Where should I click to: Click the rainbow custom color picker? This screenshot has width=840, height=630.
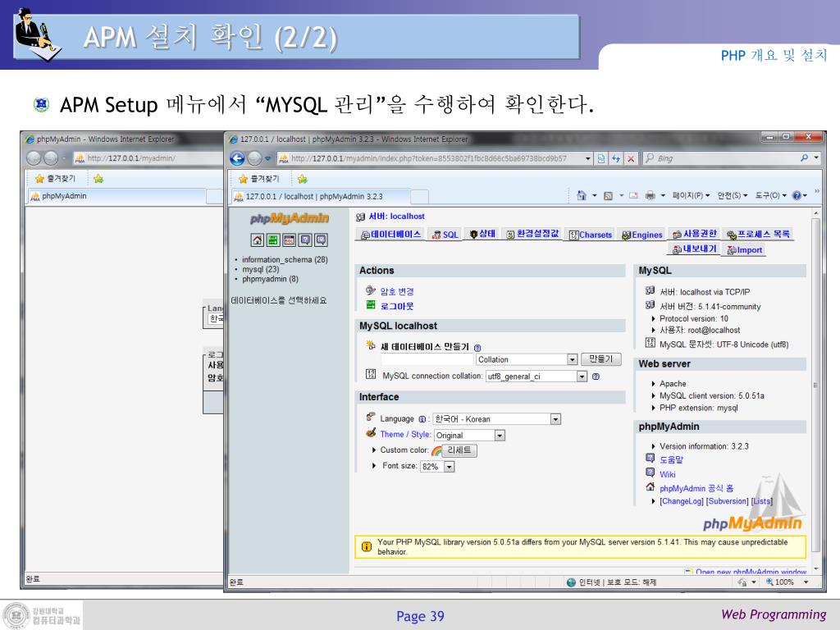[436, 451]
